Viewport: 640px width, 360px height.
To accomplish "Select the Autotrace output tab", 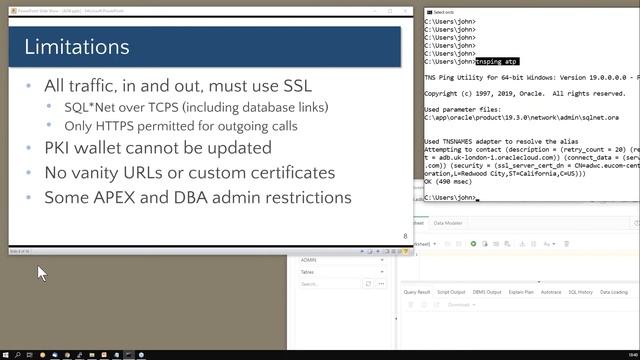I will 551,292.
